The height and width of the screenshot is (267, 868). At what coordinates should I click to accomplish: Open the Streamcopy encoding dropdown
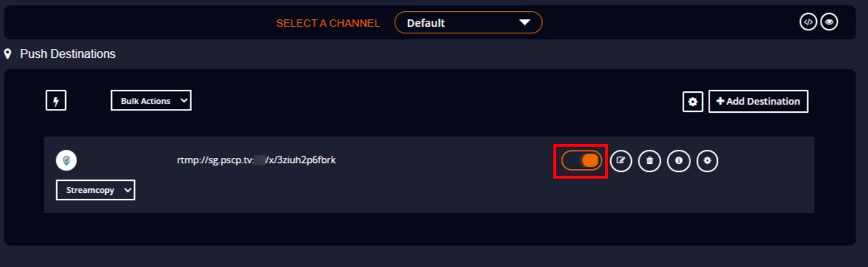(x=96, y=190)
